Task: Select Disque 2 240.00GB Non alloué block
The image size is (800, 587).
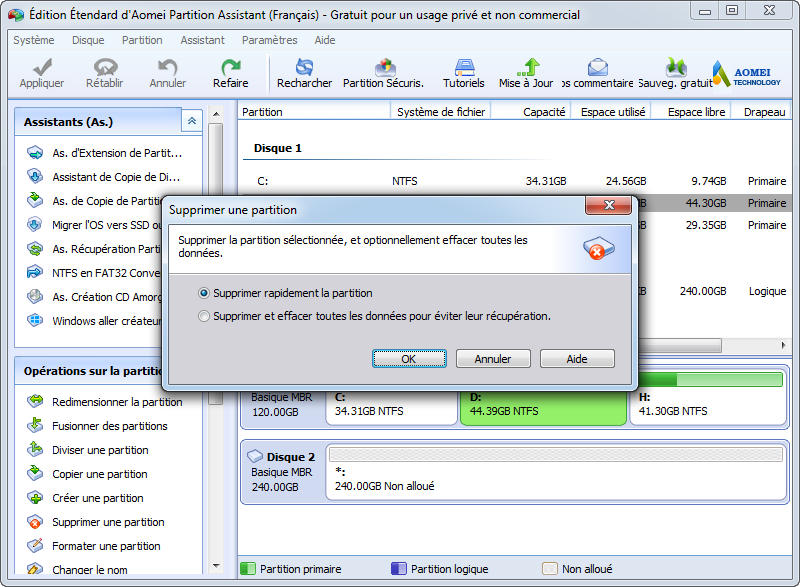Action: click(556, 472)
